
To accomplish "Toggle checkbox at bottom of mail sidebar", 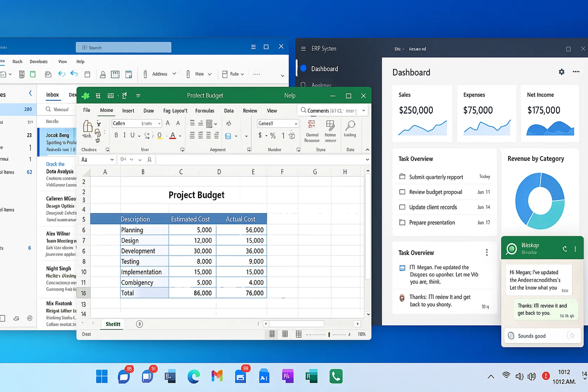I will click(x=2, y=318).
